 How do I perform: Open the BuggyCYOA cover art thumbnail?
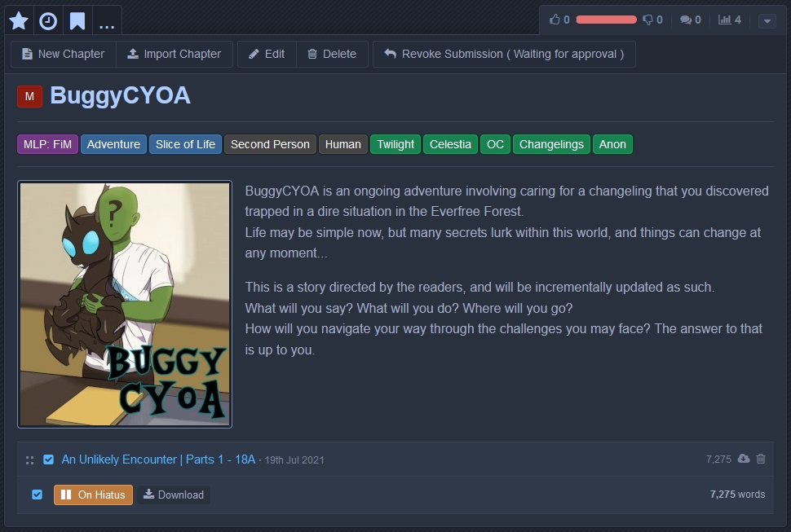[x=125, y=304]
